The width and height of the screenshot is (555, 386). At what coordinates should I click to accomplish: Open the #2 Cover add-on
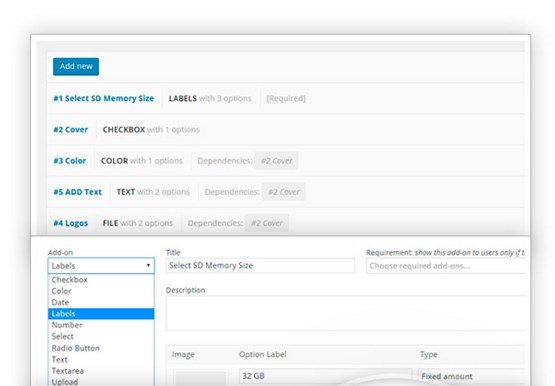coord(70,129)
